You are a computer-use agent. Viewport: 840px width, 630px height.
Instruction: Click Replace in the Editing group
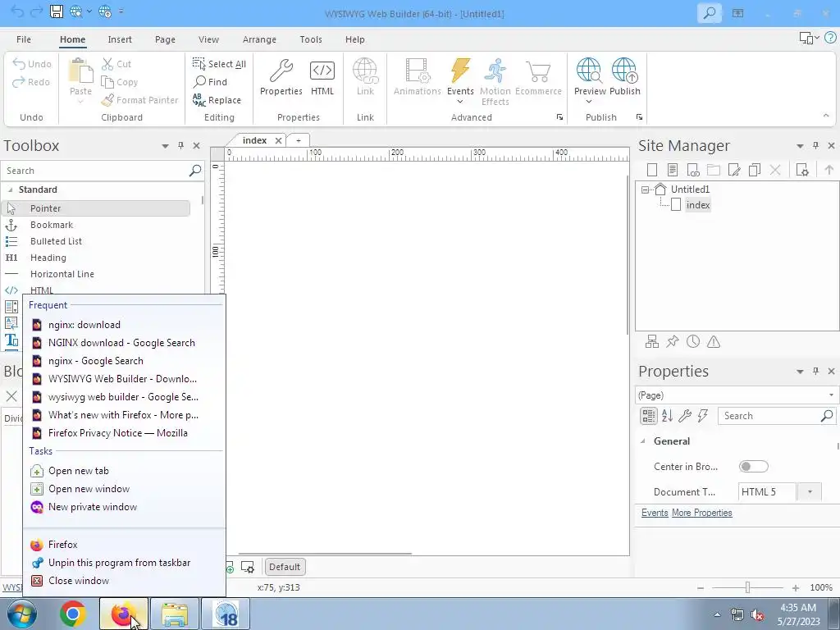coord(217,99)
